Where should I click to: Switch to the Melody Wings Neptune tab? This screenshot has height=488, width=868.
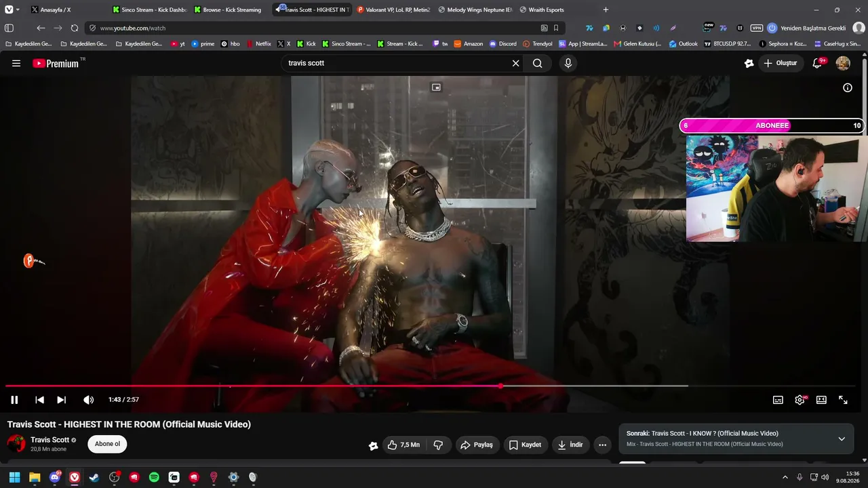(474, 9)
